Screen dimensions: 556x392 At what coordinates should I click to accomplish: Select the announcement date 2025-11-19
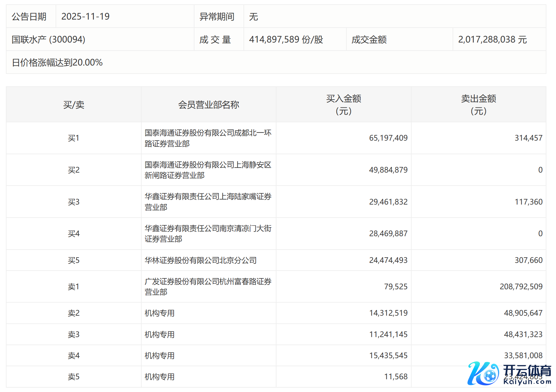(85, 16)
